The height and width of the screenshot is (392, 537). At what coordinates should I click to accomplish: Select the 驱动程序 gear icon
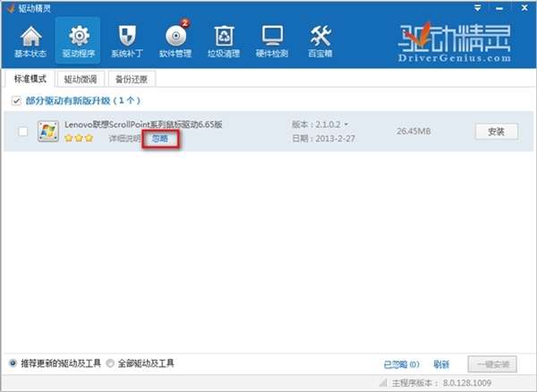(x=79, y=41)
